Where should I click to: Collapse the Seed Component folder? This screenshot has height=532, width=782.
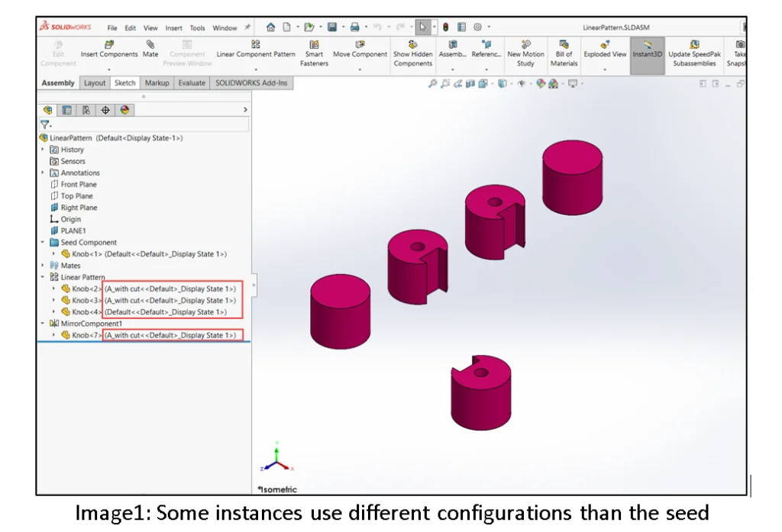pyautogui.click(x=44, y=243)
